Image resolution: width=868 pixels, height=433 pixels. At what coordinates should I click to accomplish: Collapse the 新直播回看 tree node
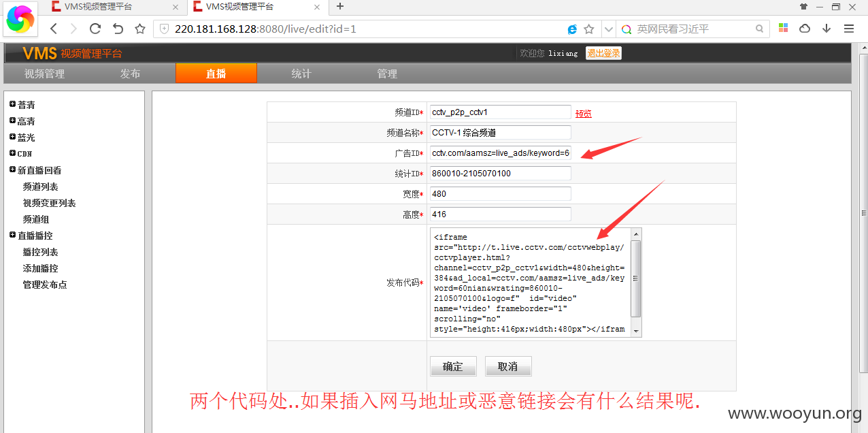(12, 170)
